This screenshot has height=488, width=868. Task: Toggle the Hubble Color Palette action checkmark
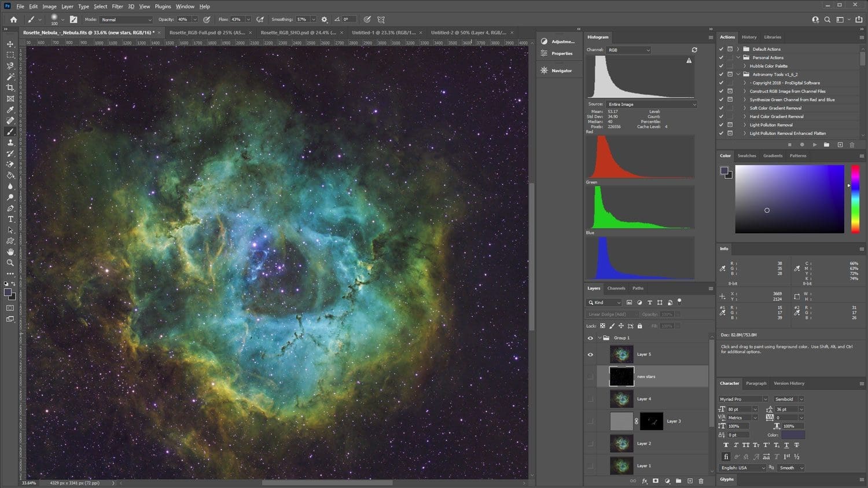(721, 66)
